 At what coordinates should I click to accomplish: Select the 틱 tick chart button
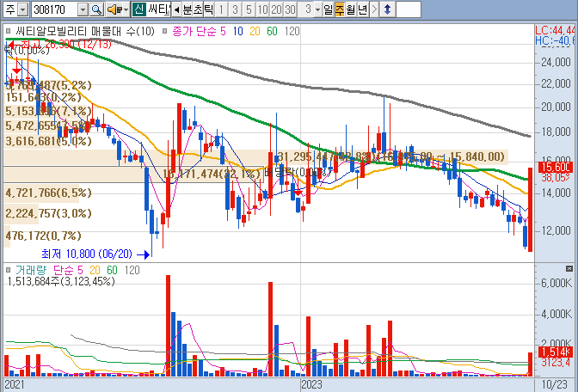click(209, 9)
